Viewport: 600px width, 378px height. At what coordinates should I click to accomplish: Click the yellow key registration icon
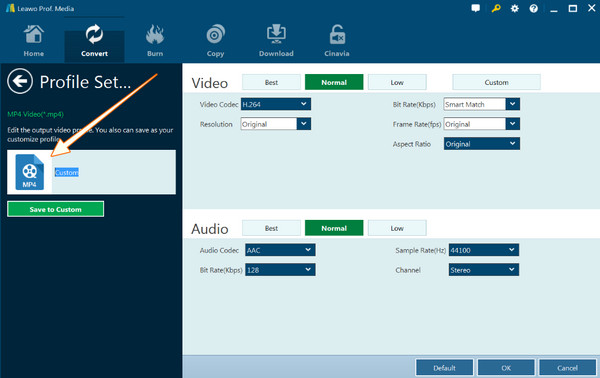tap(496, 8)
